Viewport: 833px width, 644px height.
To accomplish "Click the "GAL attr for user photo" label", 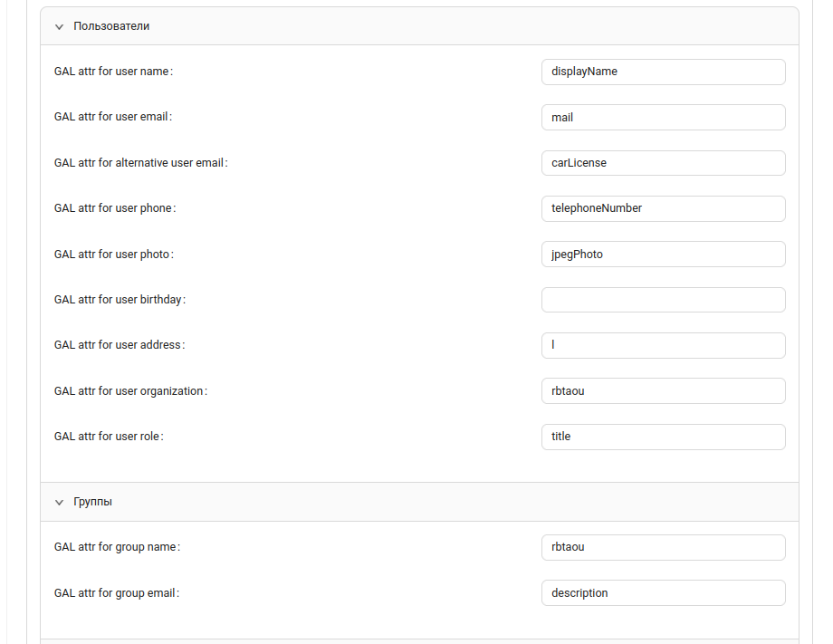I will coord(112,255).
